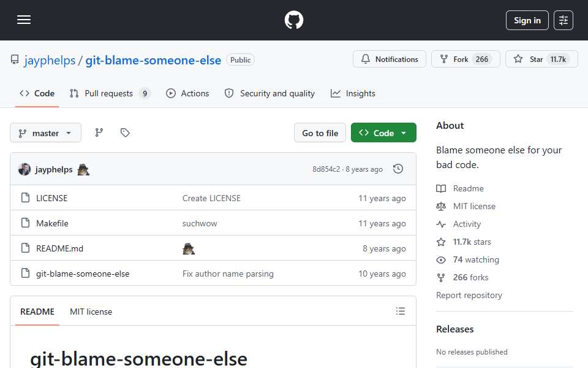Screen dimensions: 588x368
Task: Star this repository
Action: tap(541, 59)
